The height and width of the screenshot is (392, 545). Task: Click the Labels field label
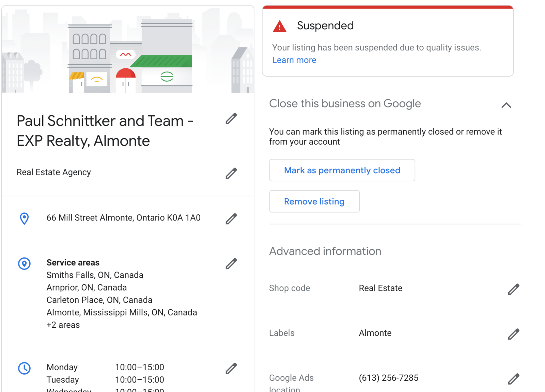click(282, 333)
